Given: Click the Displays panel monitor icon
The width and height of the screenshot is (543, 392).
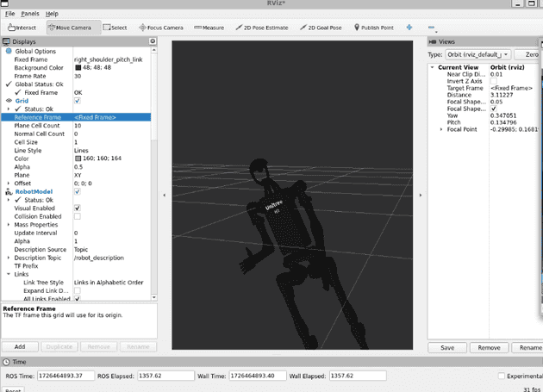Looking at the screenshot, I should [6, 41].
